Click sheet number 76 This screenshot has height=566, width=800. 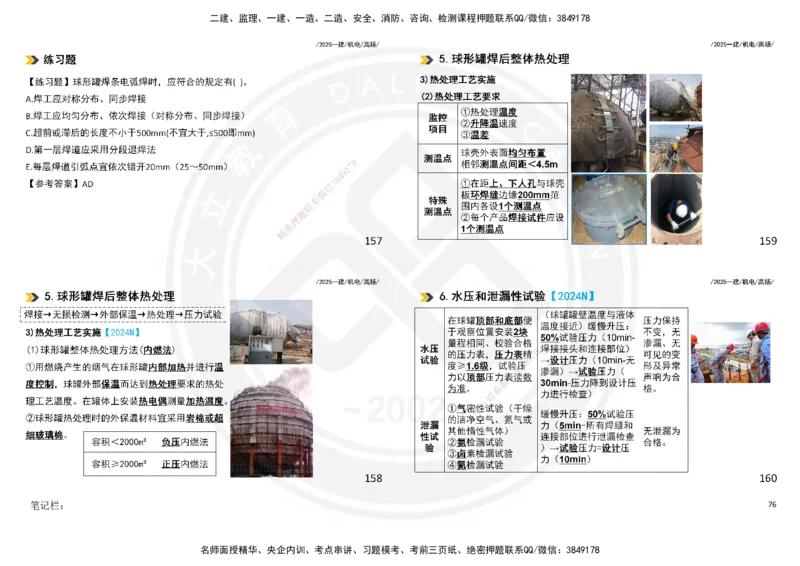point(772,504)
